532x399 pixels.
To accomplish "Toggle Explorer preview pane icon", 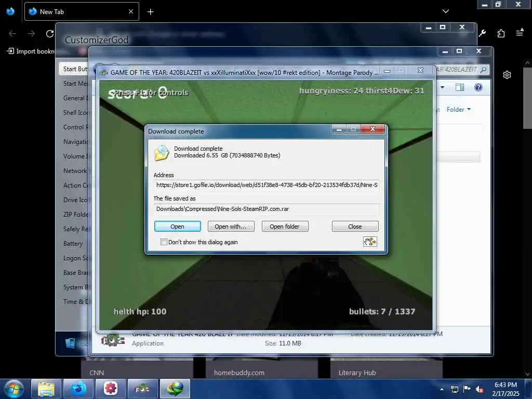I will (x=460, y=87).
